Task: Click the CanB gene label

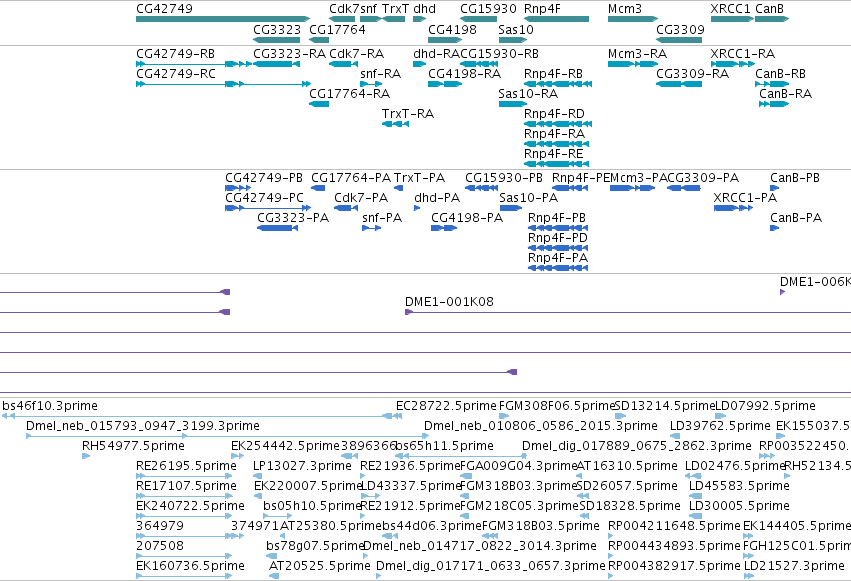Action: pyautogui.click(x=770, y=9)
